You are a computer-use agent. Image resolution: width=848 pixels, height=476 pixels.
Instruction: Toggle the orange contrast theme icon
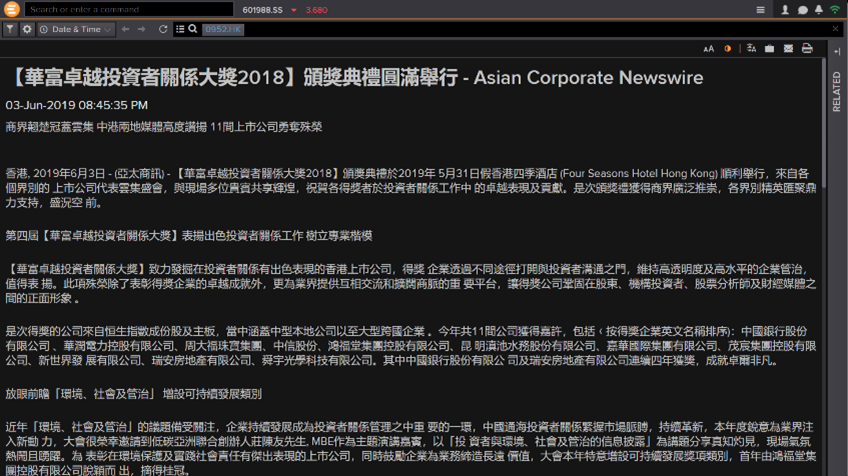(728, 49)
